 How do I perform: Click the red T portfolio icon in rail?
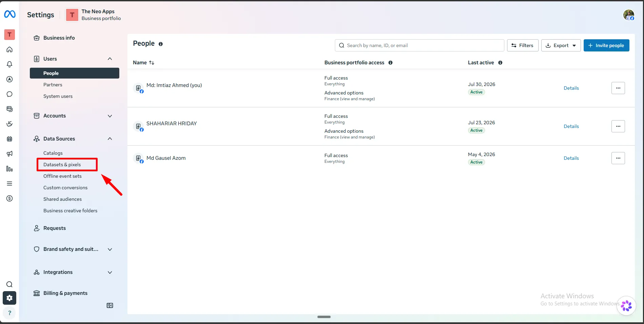point(9,35)
